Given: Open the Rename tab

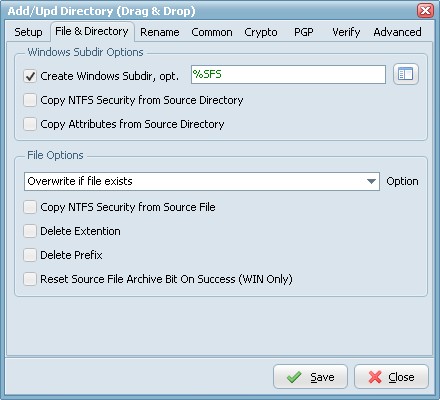Looking at the screenshot, I should point(160,32).
